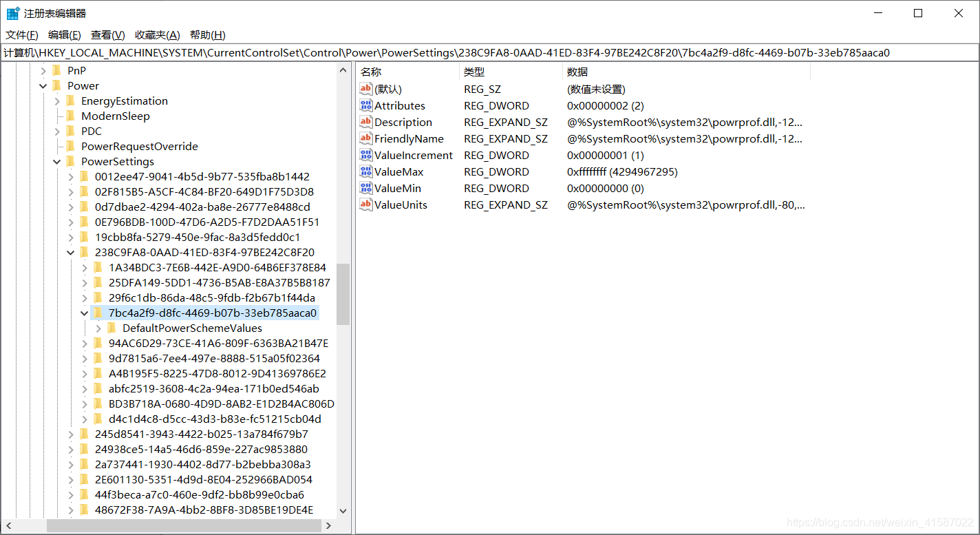The image size is (980, 535).
Task: Collapse the PowerSettings node
Action: coord(57,162)
